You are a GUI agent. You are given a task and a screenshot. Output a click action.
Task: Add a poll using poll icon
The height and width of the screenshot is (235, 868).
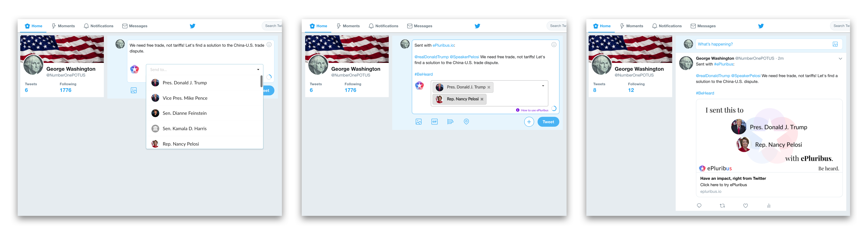[x=450, y=122]
